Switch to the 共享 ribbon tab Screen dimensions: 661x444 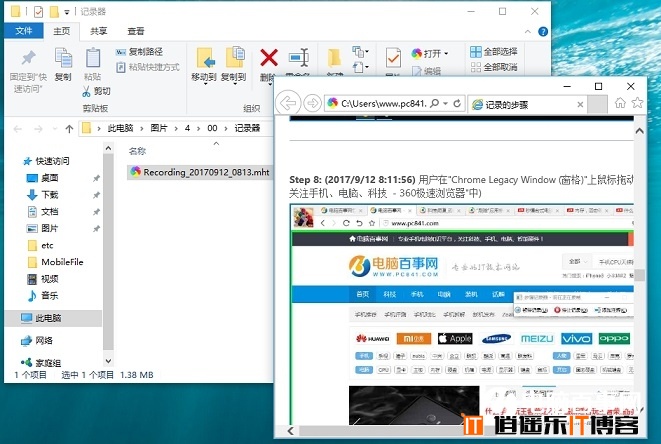(x=99, y=31)
